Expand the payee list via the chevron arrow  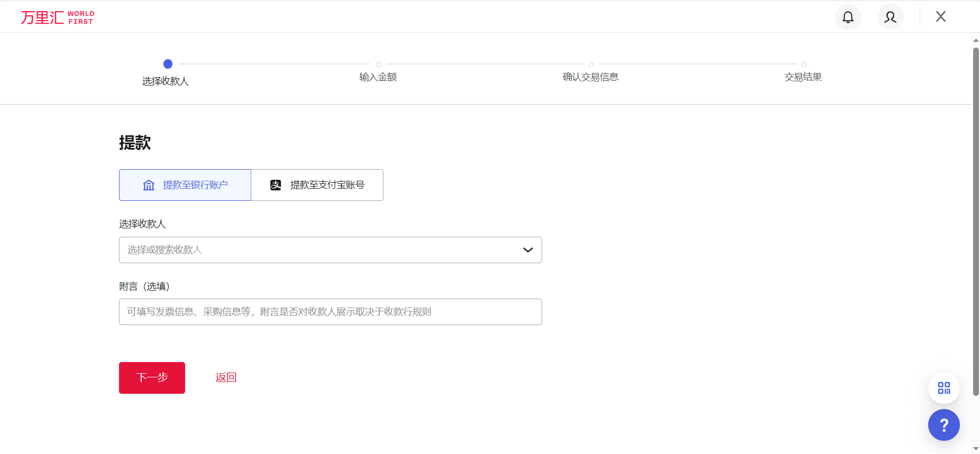click(527, 250)
